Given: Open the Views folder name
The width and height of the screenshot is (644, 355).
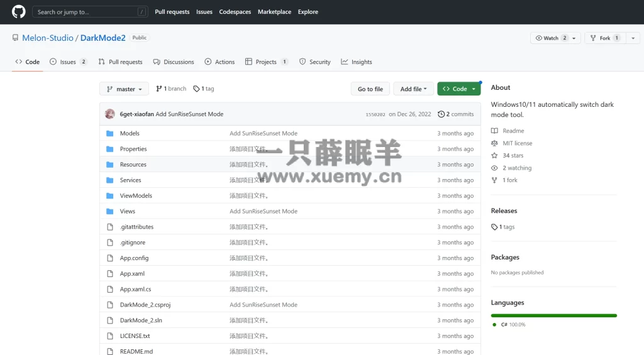Looking at the screenshot, I should tap(127, 211).
